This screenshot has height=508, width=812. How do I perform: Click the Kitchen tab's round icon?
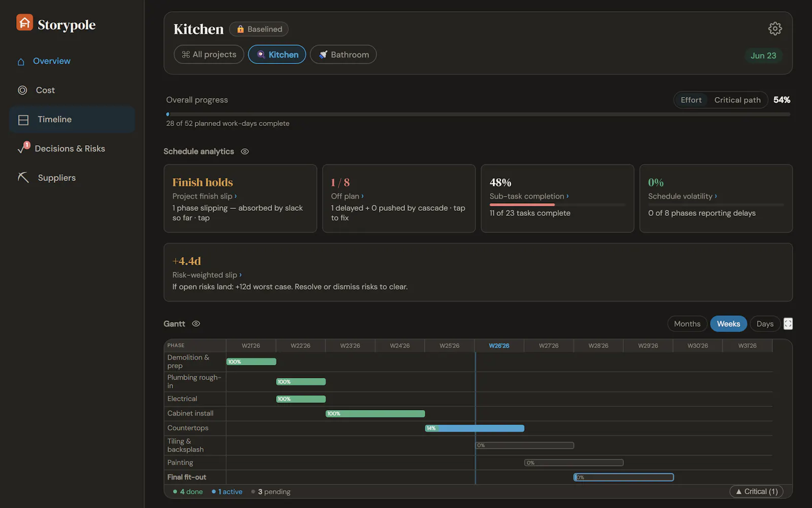click(x=261, y=54)
